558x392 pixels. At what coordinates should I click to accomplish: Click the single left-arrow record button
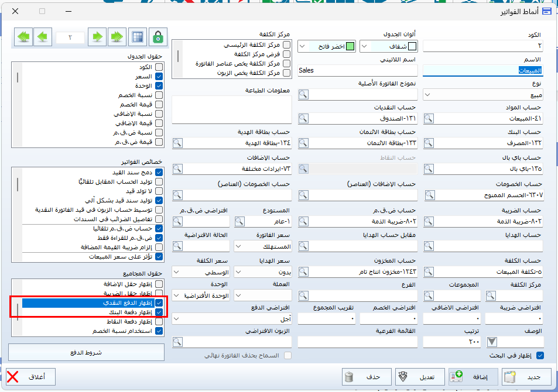click(43, 37)
